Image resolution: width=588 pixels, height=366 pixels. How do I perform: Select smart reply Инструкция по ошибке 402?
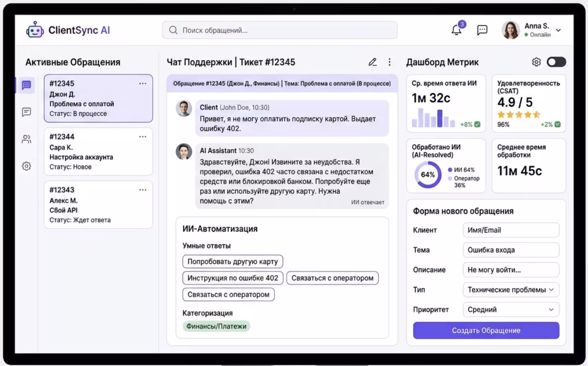pos(232,278)
